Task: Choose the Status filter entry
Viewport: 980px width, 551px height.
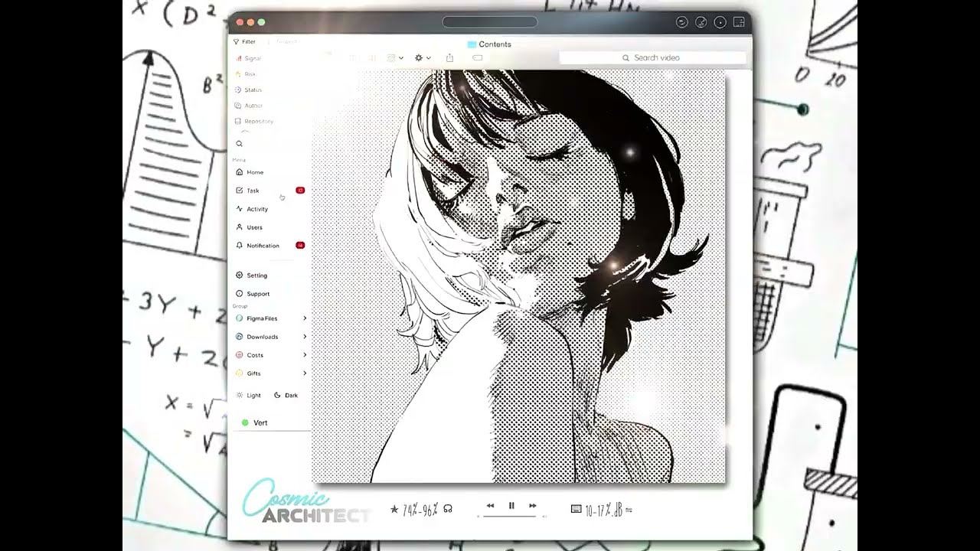Action: pyautogui.click(x=248, y=90)
